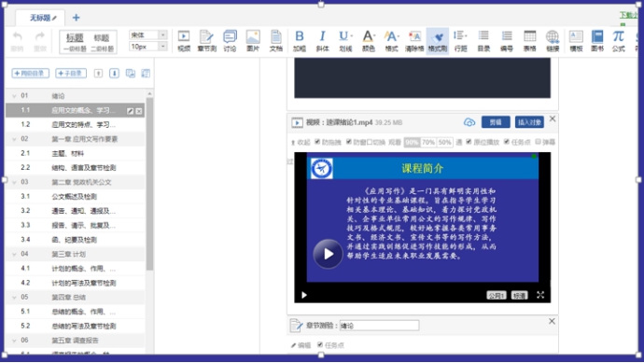The width and height of the screenshot is (644, 363).
Task: Insert a table with the 表格 icon
Action: click(x=530, y=41)
